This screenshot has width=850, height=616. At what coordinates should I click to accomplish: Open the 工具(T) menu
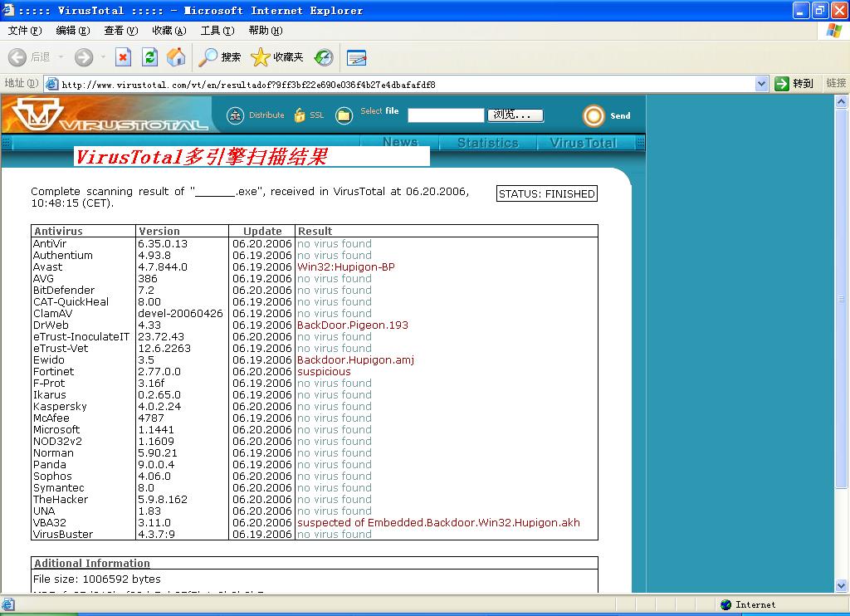click(x=217, y=31)
